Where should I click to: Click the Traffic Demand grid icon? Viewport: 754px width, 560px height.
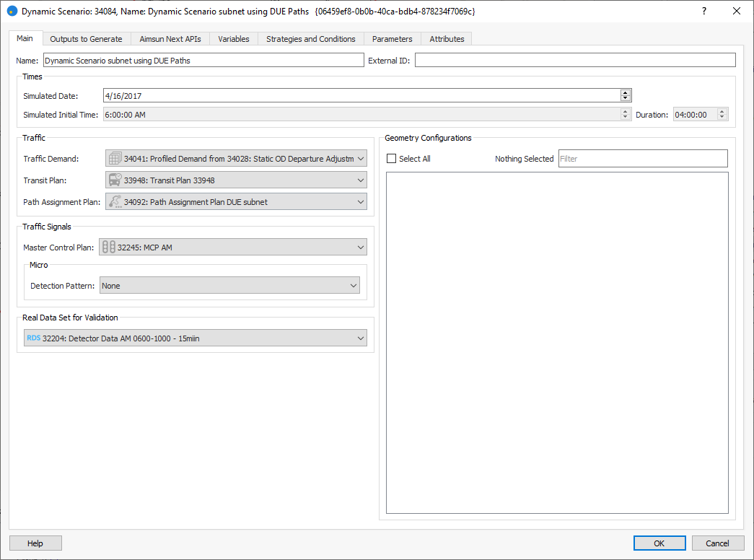click(114, 159)
